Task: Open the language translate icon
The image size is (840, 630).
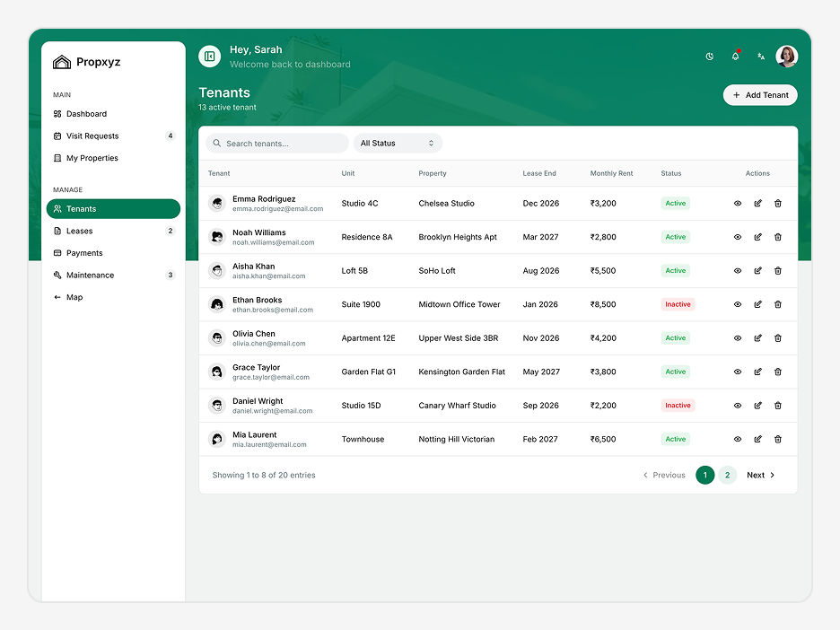Action: (x=761, y=57)
